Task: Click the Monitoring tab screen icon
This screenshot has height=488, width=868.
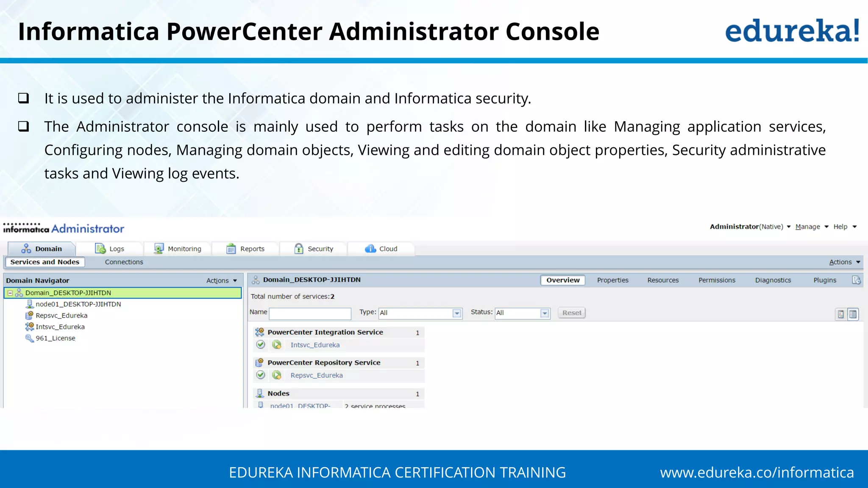Action: point(159,249)
